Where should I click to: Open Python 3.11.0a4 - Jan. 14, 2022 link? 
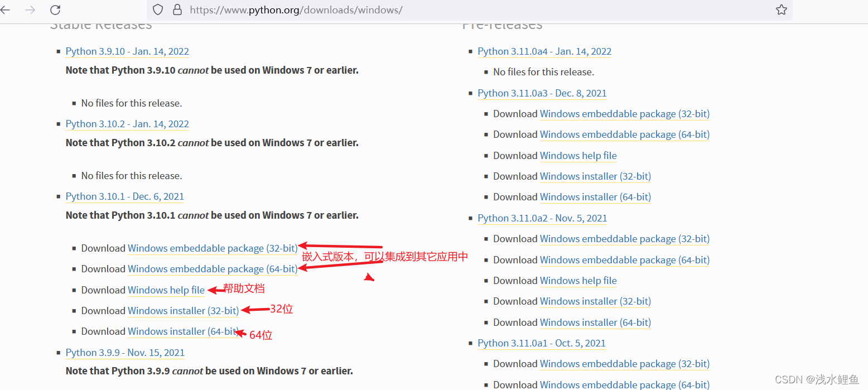tap(544, 51)
